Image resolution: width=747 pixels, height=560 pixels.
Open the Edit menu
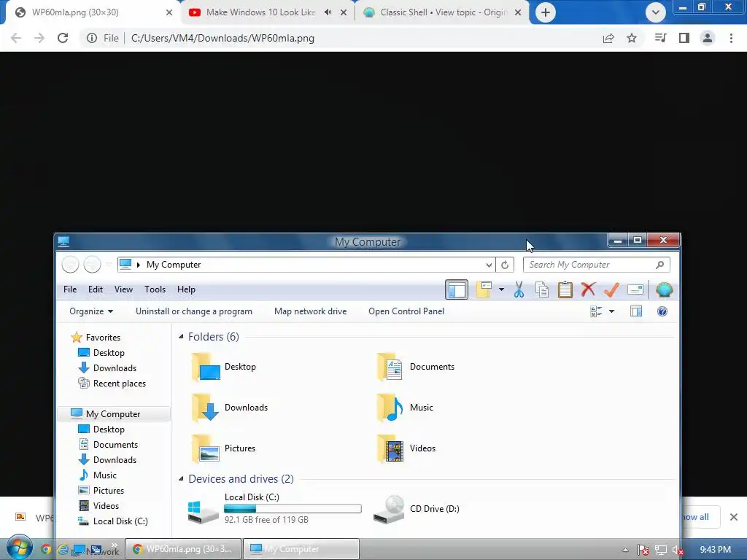pyautogui.click(x=96, y=289)
